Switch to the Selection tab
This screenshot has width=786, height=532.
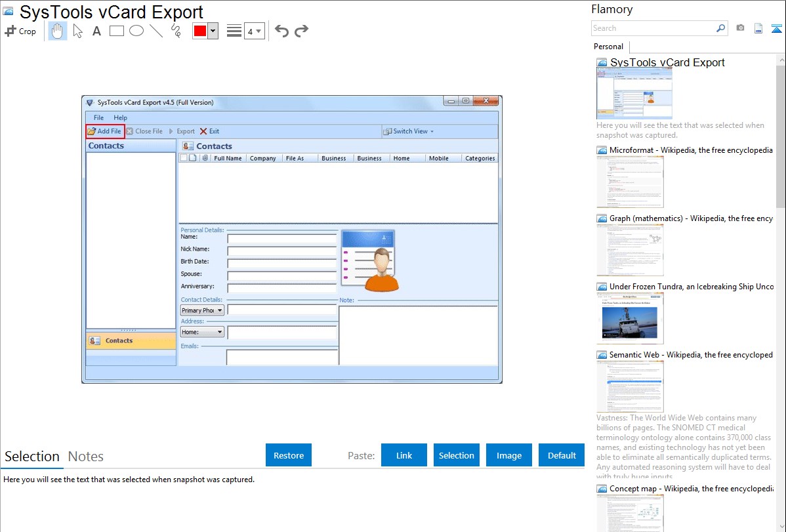[x=32, y=457]
